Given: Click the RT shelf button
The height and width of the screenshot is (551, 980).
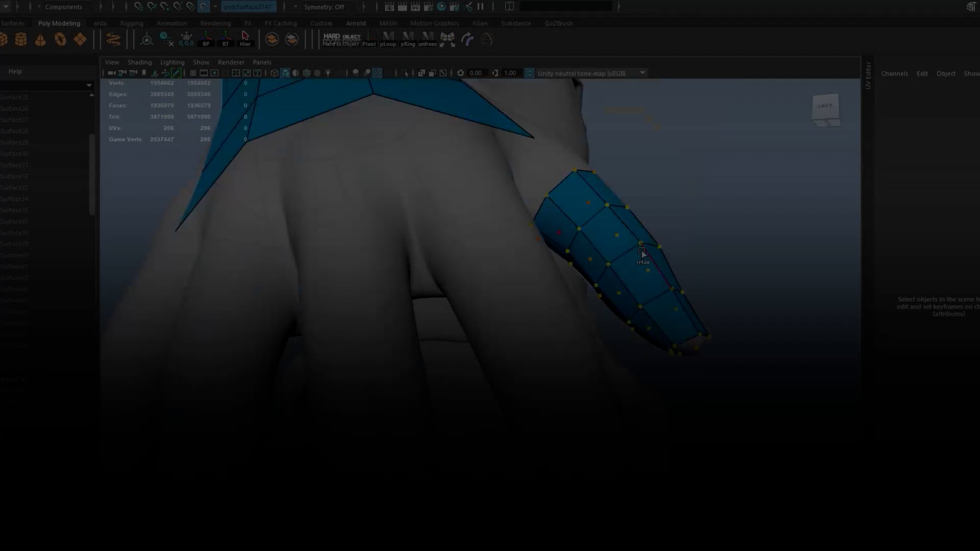Looking at the screenshot, I should point(226,39).
